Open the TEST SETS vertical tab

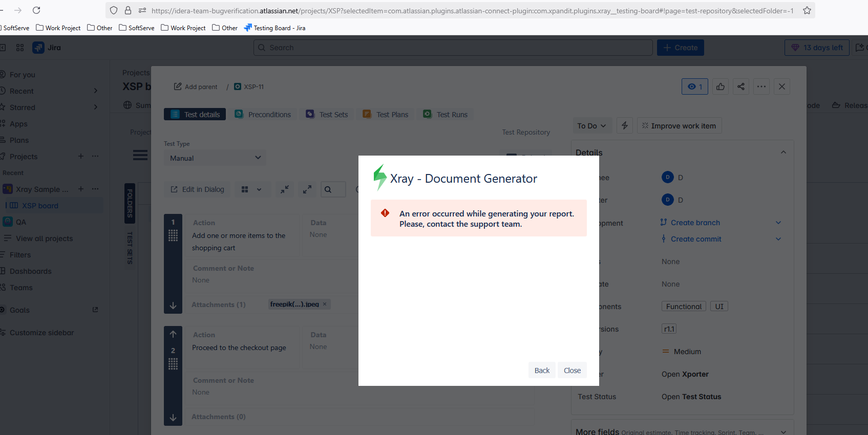pyautogui.click(x=130, y=248)
